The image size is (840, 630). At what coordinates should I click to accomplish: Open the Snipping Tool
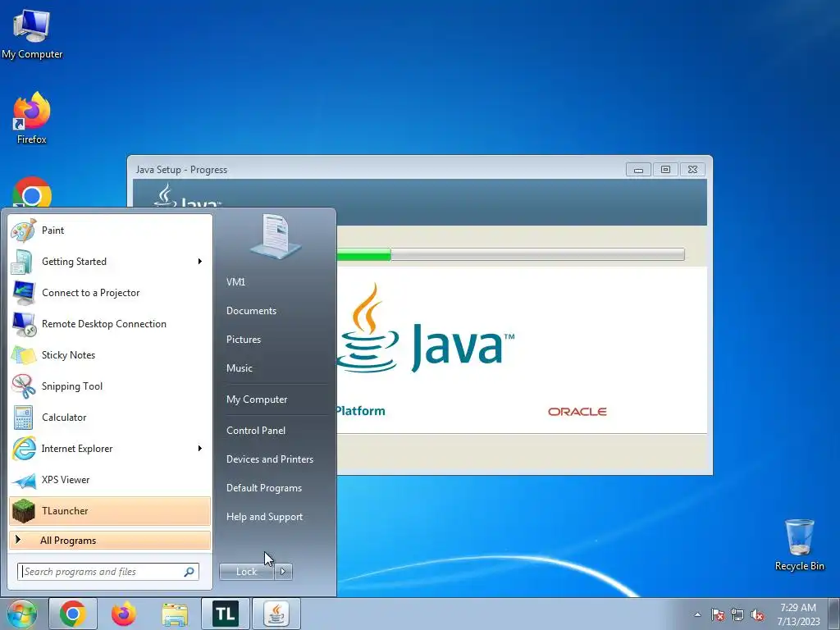pos(110,386)
